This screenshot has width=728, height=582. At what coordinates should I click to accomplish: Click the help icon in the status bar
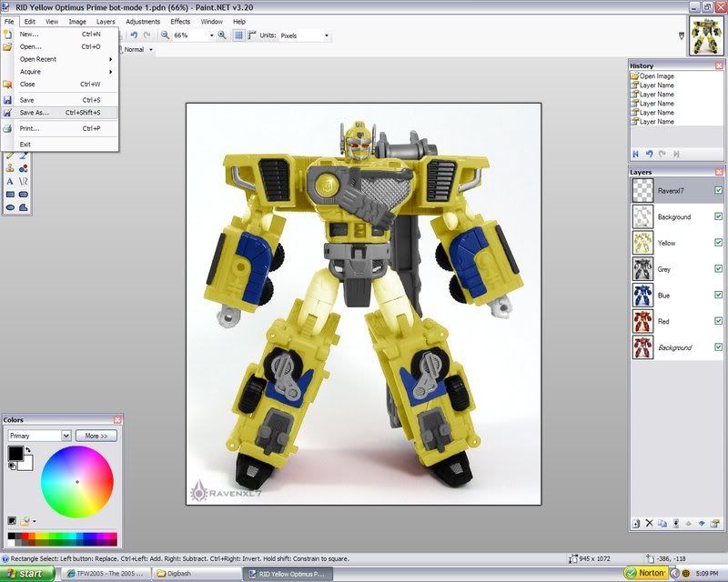pos(5,558)
